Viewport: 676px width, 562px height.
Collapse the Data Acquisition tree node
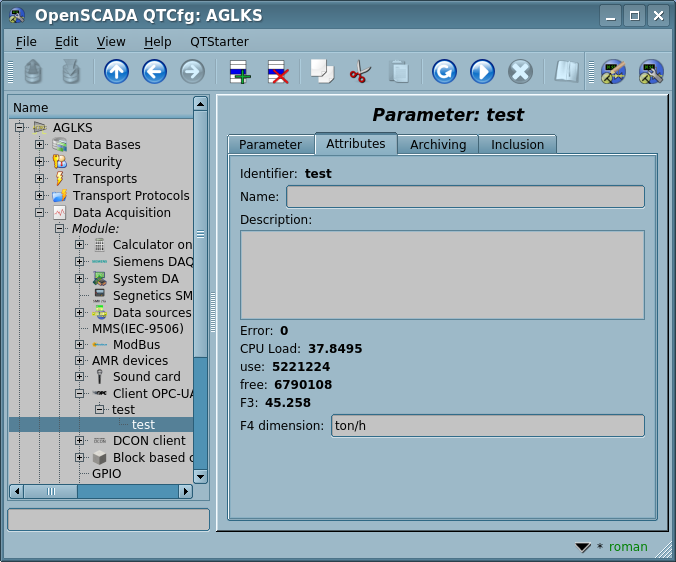pyautogui.click(x=40, y=213)
